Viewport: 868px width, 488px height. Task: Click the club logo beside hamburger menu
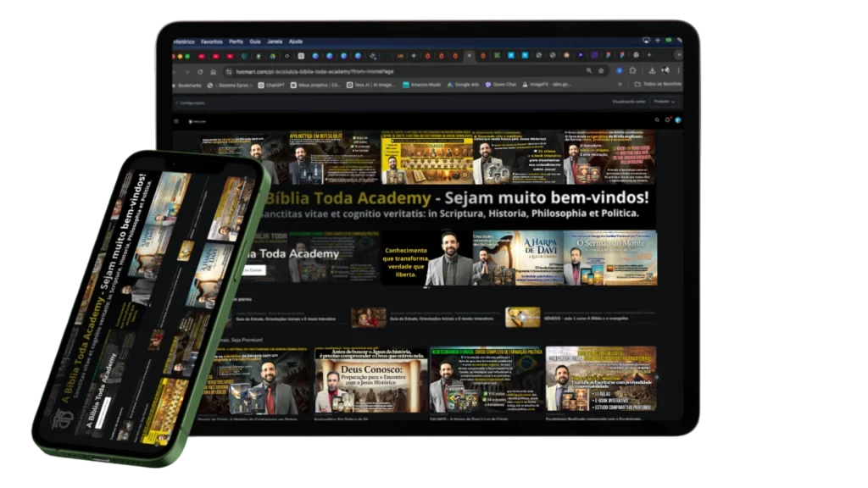197,121
